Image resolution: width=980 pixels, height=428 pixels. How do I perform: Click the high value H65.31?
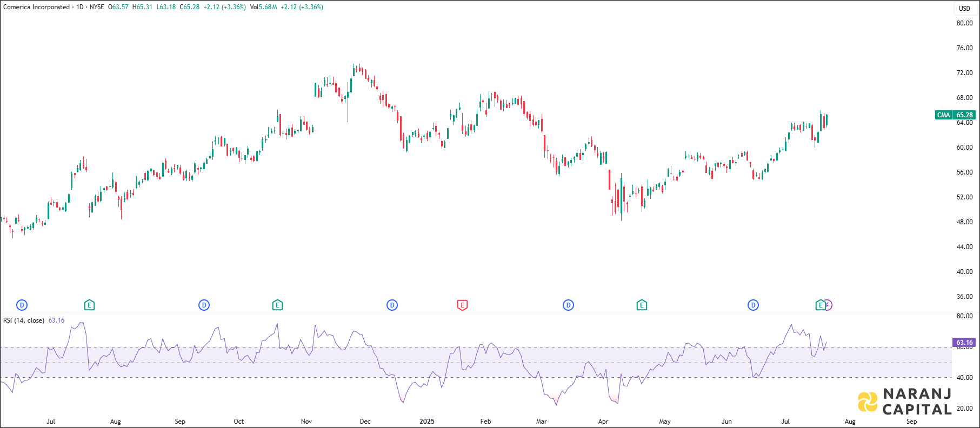[x=142, y=7]
